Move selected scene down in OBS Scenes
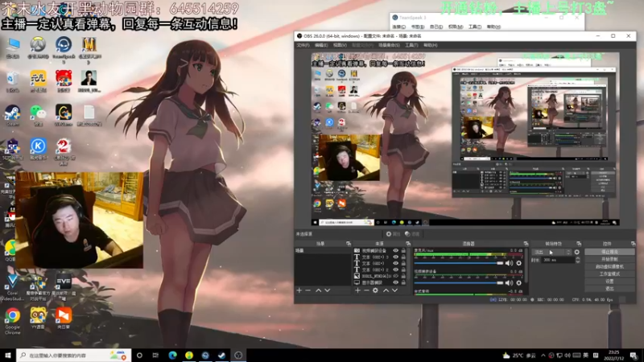Viewport: 644px width, 362px height. [328, 290]
